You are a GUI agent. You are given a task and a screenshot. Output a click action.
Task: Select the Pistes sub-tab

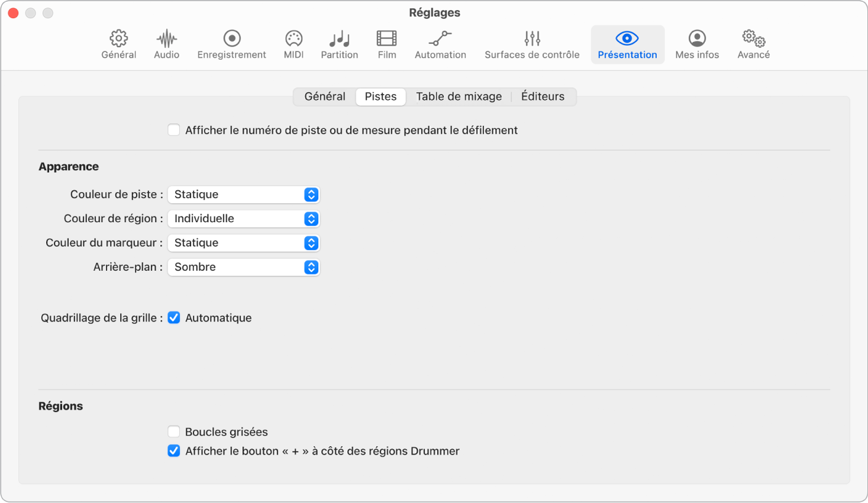381,96
